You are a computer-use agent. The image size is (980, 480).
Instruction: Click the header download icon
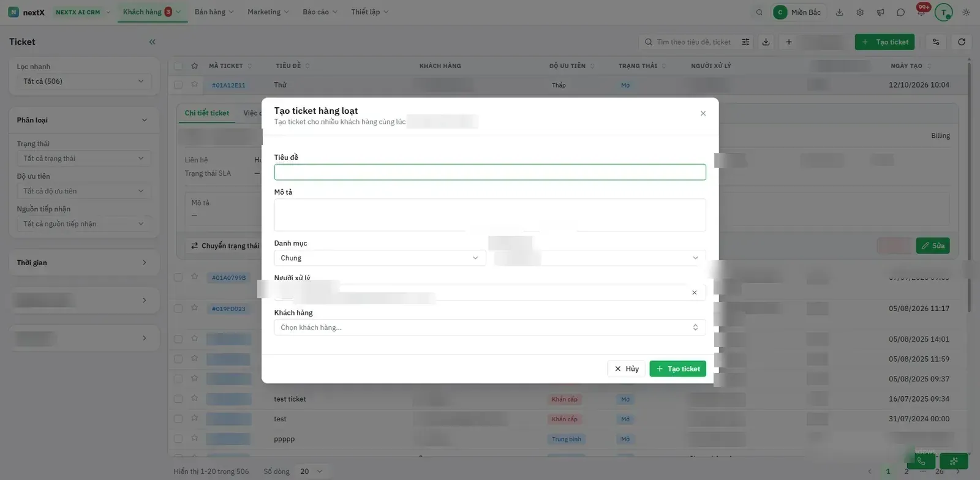point(839,12)
